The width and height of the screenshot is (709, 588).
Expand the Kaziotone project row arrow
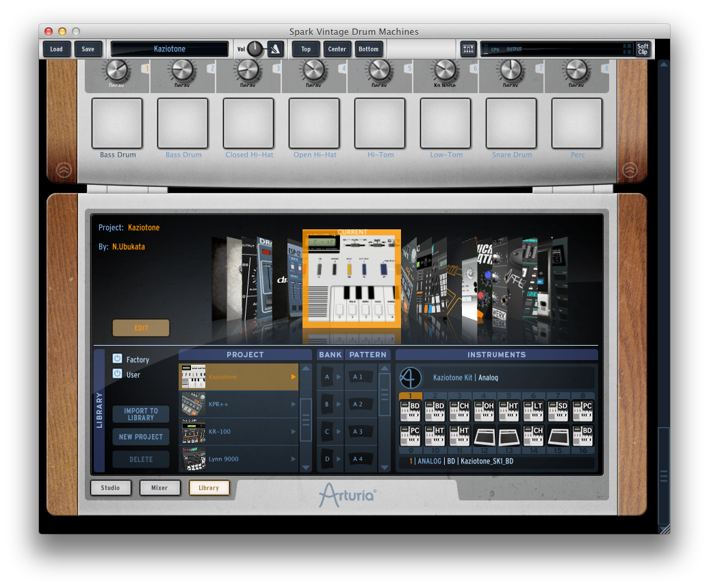click(x=294, y=376)
